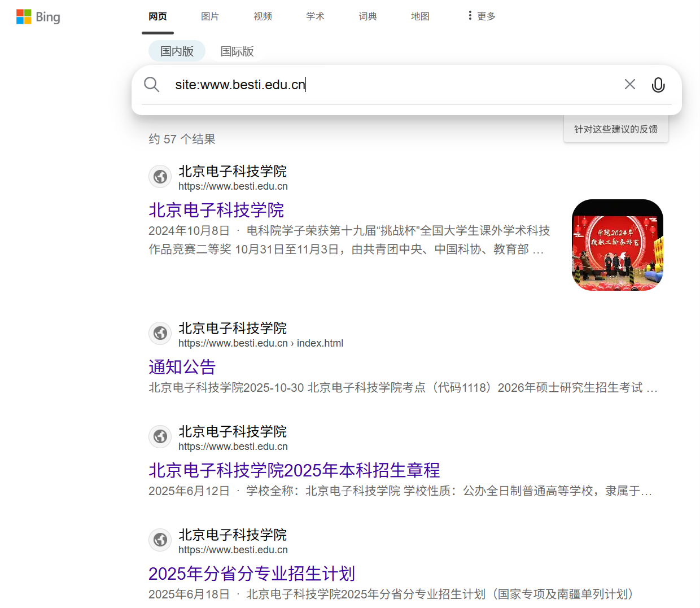
Task: Click the URL under the 招生章程 result's site name
Action: (x=233, y=447)
